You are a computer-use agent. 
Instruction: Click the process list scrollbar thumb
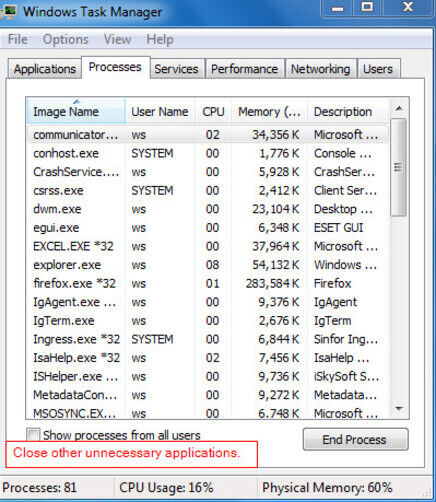(398, 167)
